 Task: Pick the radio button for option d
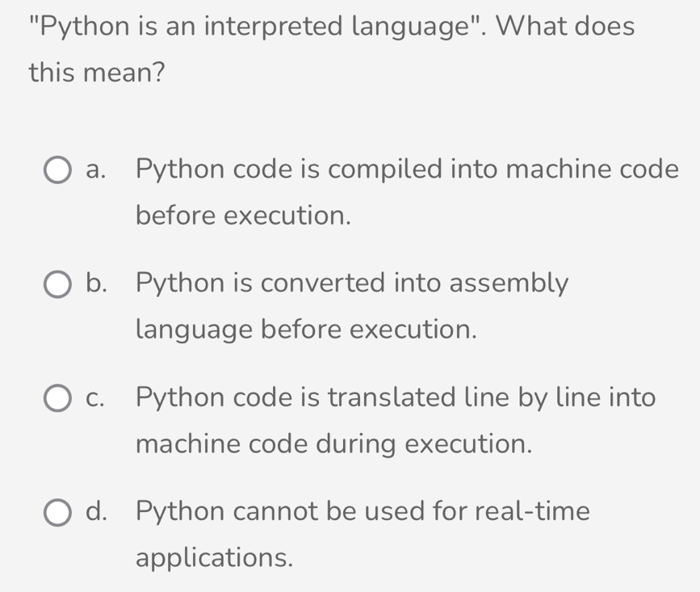pyautogui.click(x=57, y=513)
